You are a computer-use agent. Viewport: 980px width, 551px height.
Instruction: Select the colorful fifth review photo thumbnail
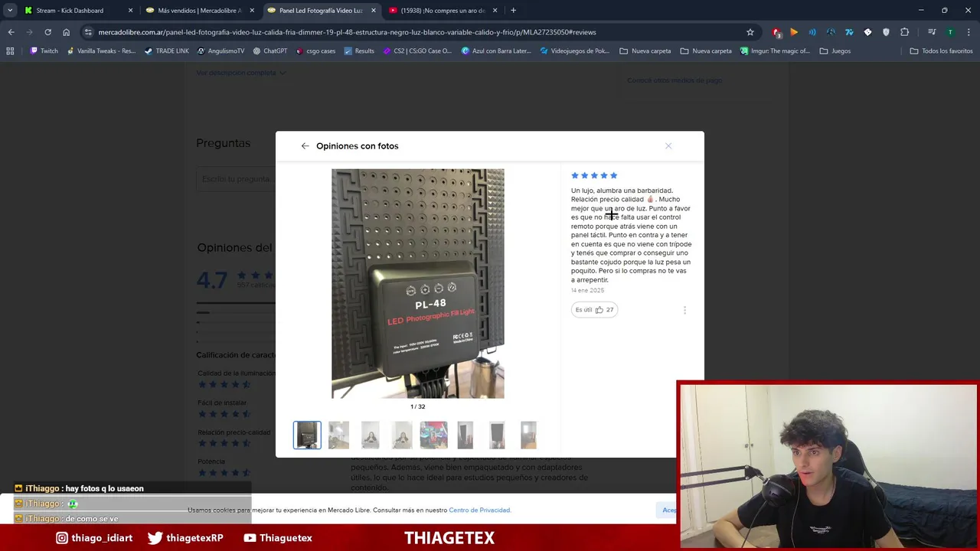click(x=433, y=435)
